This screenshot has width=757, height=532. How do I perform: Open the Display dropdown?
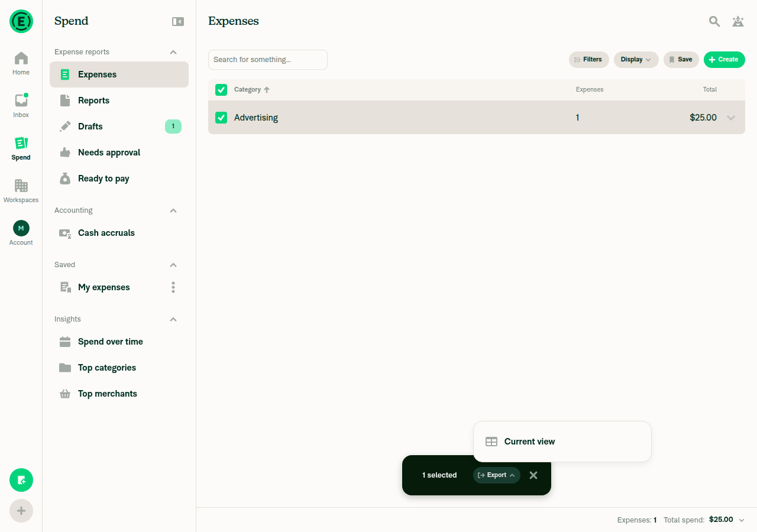(636, 60)
